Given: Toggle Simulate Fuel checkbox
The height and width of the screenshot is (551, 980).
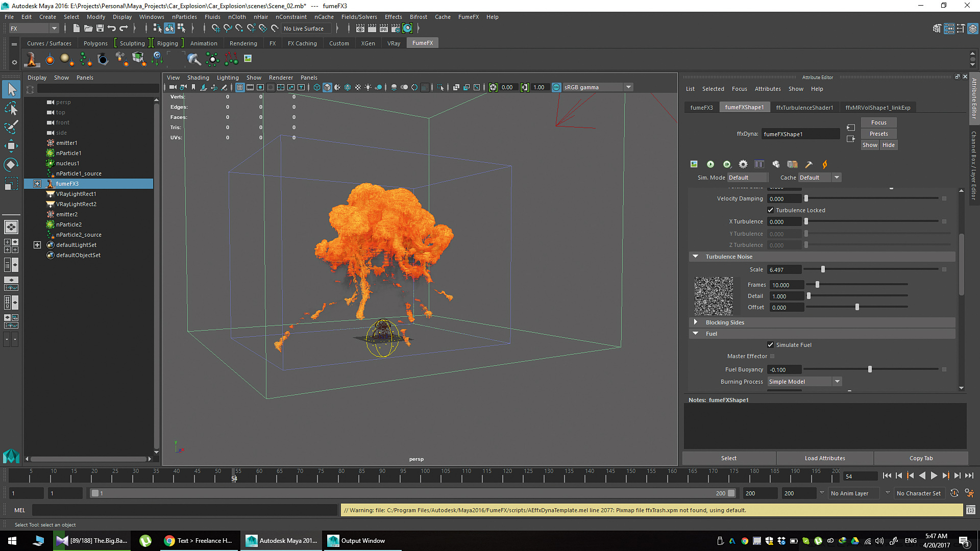Looking at the screenshot, I should (x=771, y=345).
